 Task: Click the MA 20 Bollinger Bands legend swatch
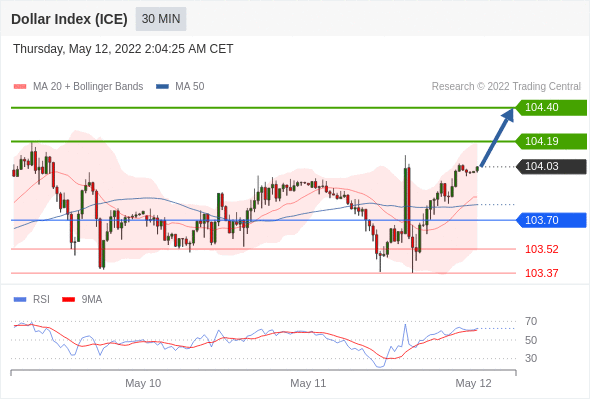coord(20,87)
